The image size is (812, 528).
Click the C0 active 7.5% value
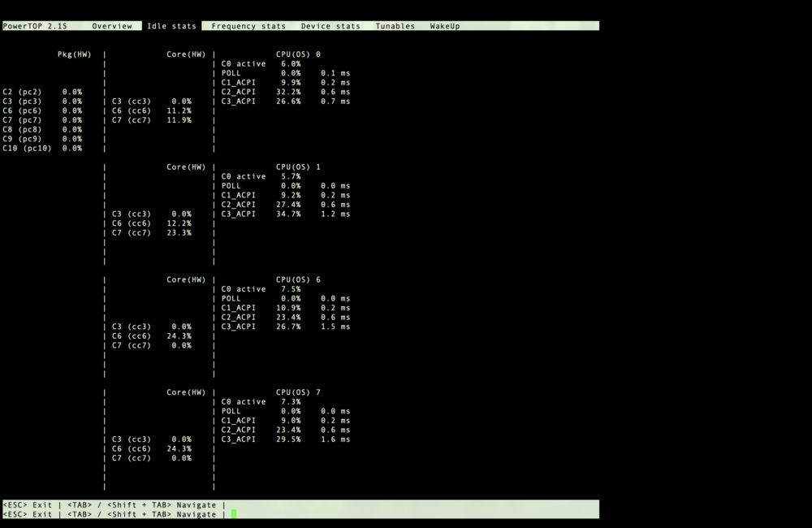tap(291, 289)
